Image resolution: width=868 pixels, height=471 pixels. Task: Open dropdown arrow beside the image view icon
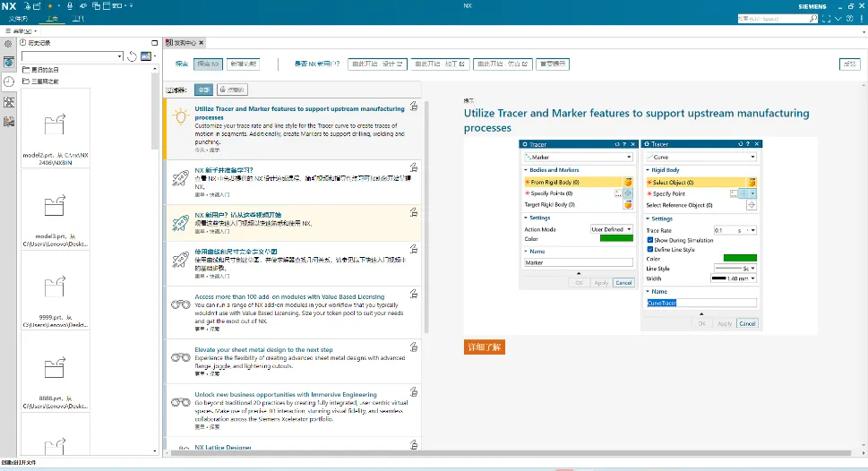(x=154, y=56)
